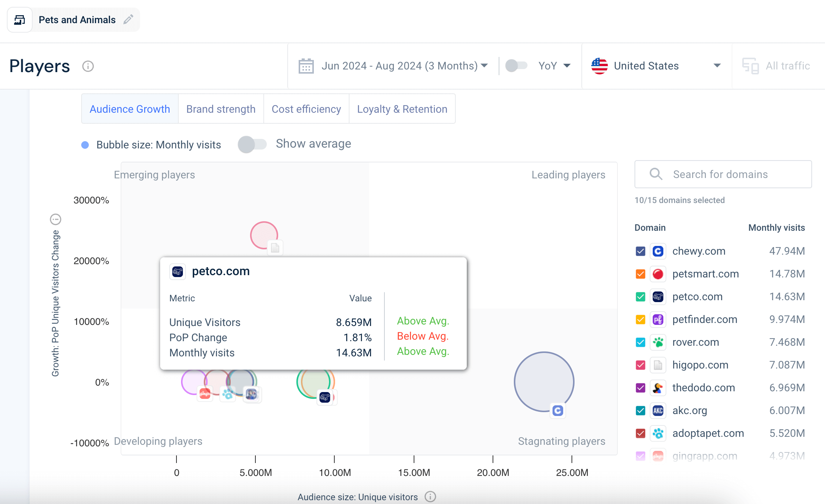Screen dimensions: 825x504
Task: Uncheck the petfinder.com checkbox
Action: 641,320
